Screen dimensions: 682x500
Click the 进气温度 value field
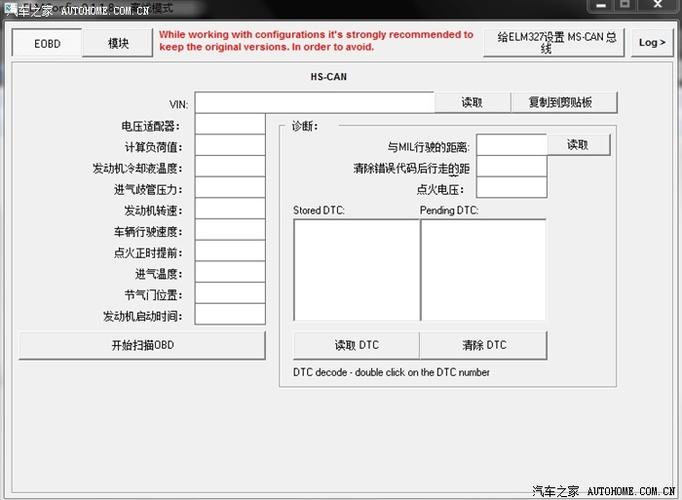(x=230, y=272)
